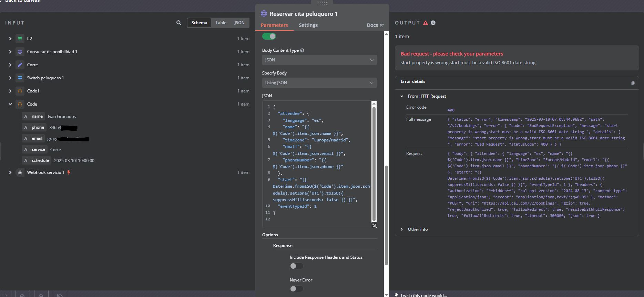644x297 pixels.
Task: Click the Switch peluquero 1 node icon
Action: click(x=20, y=78)
